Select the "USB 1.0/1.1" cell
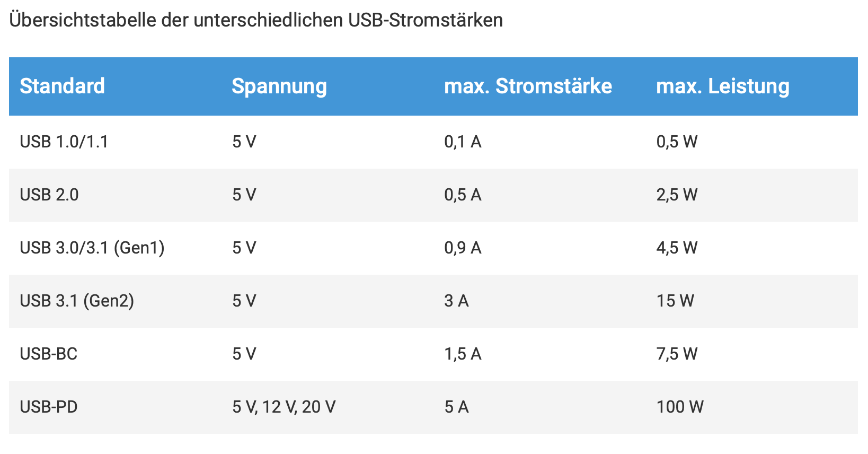The height and width of the screenshot is (454, 868). 64,142
